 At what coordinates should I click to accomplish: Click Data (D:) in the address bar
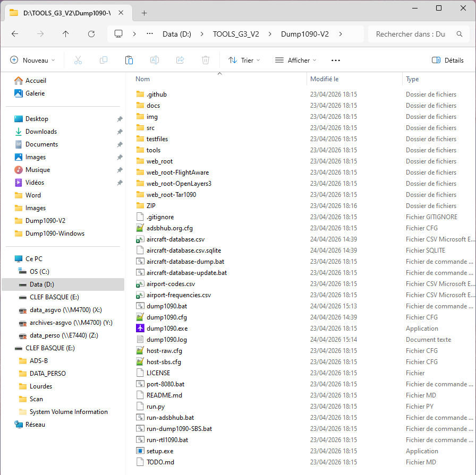click(x=177, y=34)
